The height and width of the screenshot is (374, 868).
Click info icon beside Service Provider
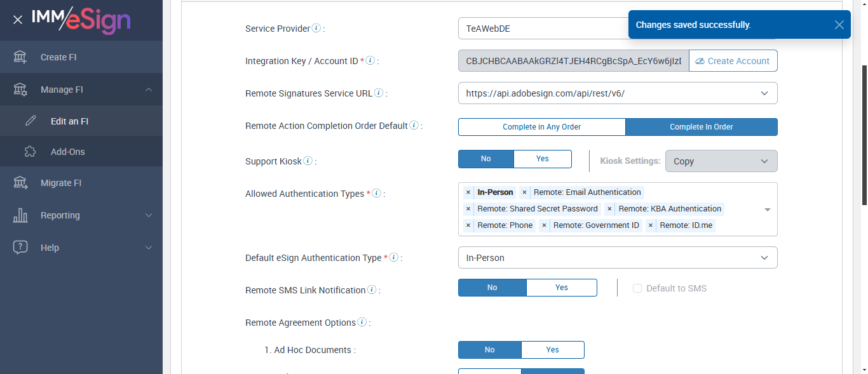point(316,29)
